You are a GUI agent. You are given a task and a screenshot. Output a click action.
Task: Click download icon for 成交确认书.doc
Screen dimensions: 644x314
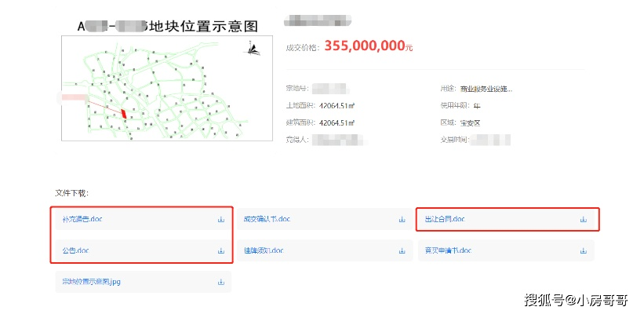402,220
